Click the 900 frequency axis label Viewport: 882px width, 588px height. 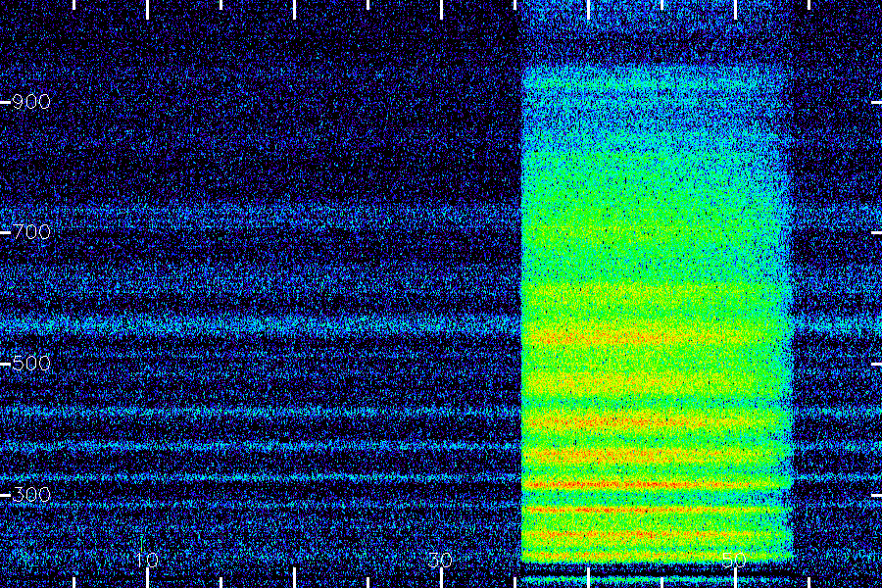coord(31,102)
